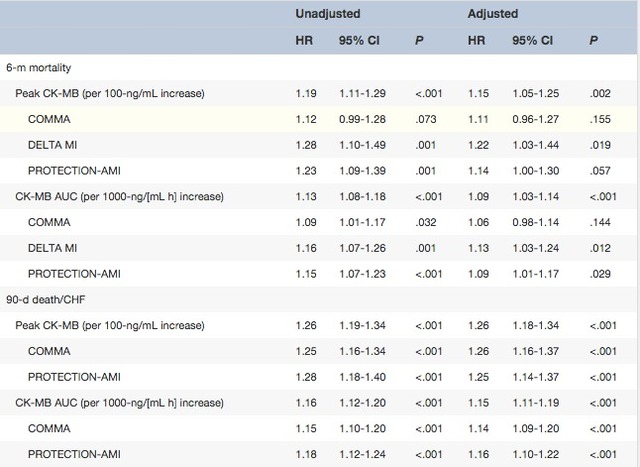Screen dimensions: 640x467
Task: Click first Peak CK-MB (per 100-ng/mL increase) label
Action: coord(110,93)
